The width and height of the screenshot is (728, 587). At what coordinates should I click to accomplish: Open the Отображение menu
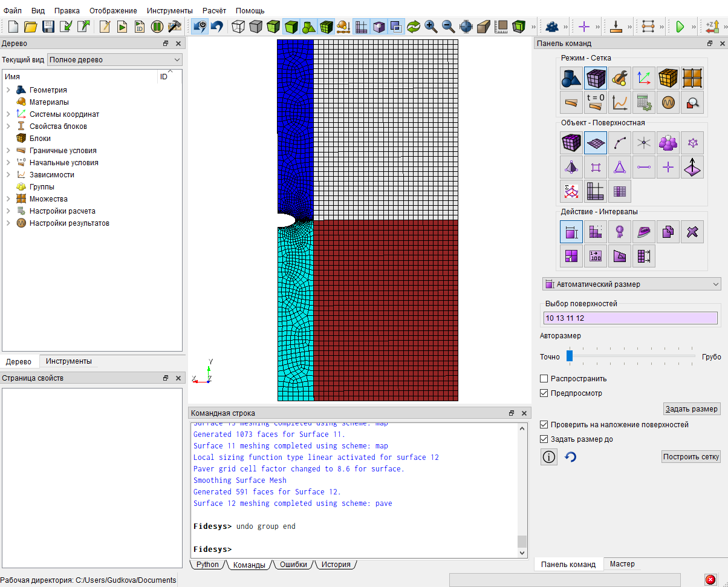click(x=113, y=10)
